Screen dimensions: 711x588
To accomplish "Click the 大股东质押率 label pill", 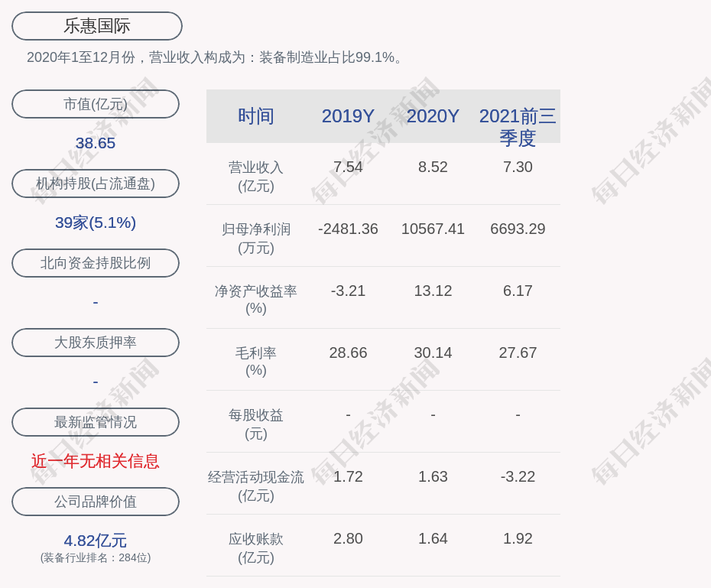I will coord(96,343).
